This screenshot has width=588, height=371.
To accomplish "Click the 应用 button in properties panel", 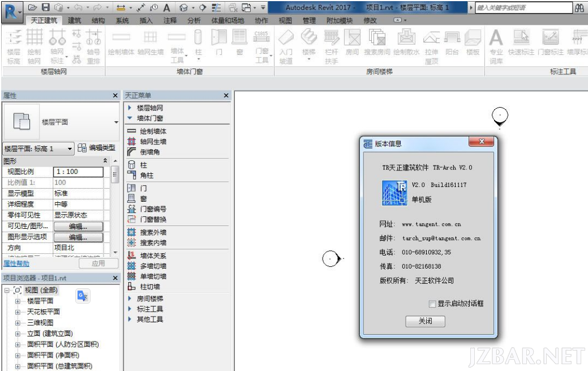I will (98, 263).
